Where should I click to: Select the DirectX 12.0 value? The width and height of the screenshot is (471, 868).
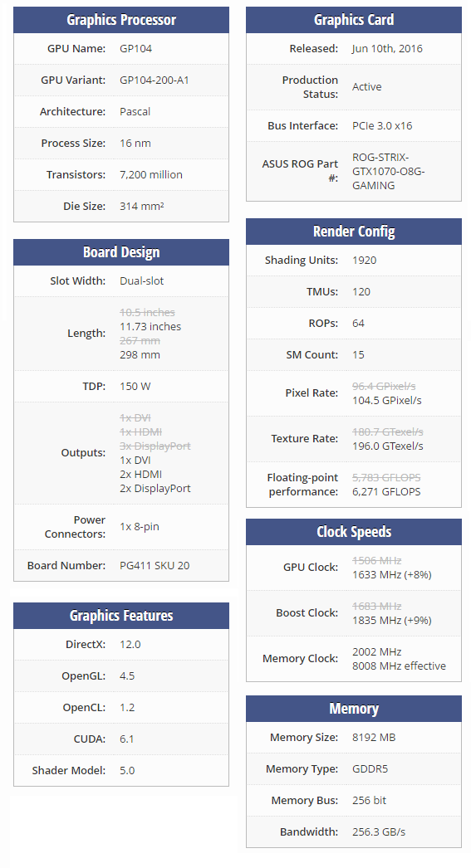click(x=130, y=645)
